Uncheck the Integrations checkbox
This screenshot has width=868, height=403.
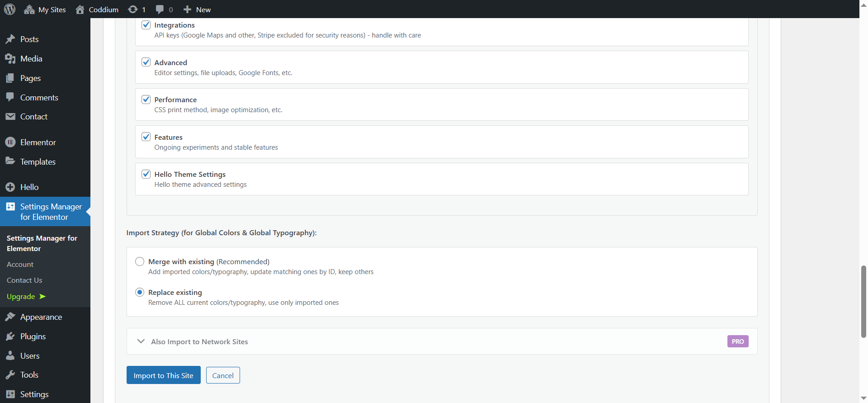tap(146, 25)
